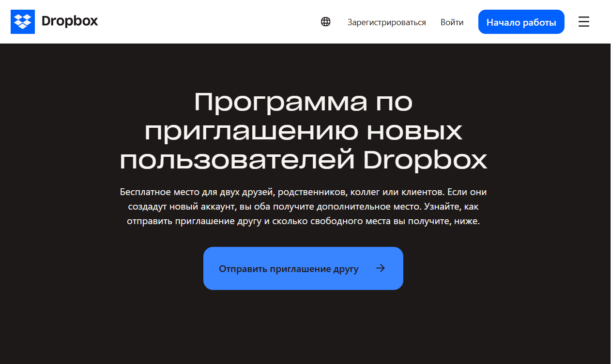Click the blue Dropbox box logo icon
The image size is (611, 364).
(x=23, y=22)
